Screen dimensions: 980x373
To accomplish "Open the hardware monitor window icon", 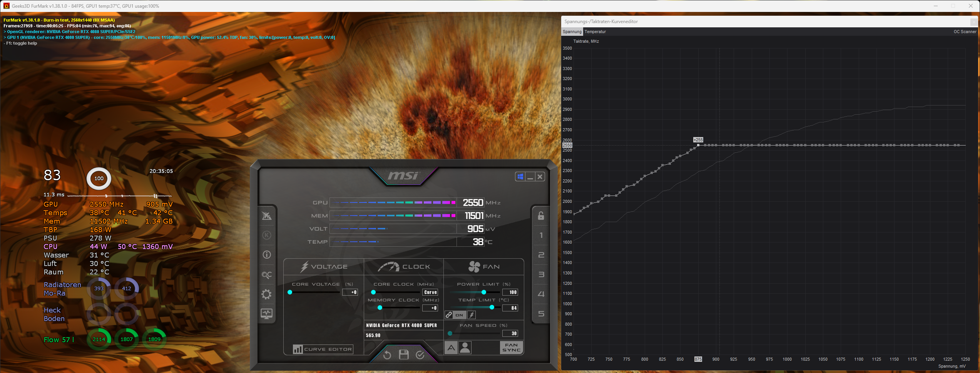I will (x=266, y=314).
